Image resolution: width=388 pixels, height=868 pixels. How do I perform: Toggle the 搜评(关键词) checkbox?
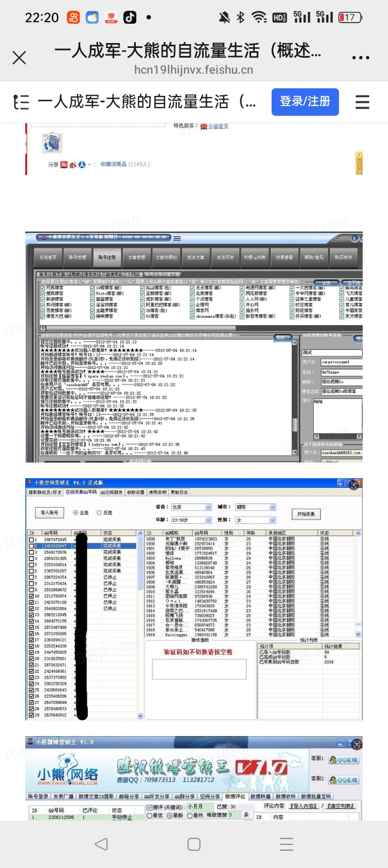click(150, 807)
